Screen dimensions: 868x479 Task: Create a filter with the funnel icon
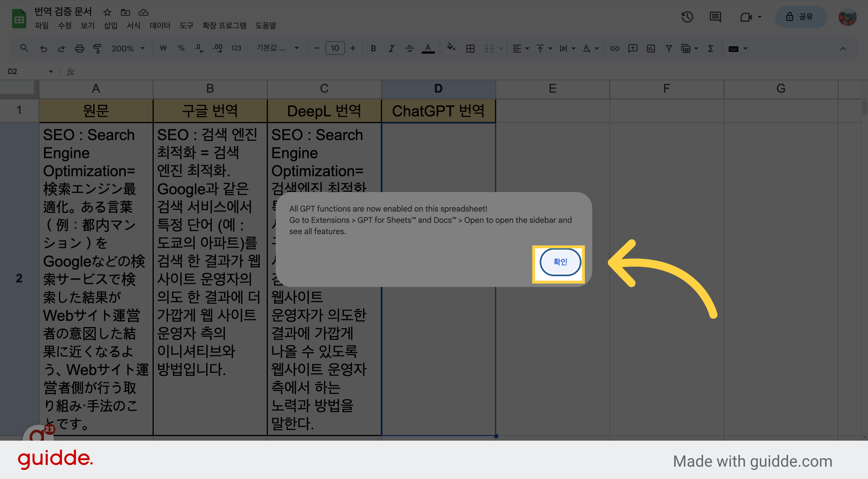(669, 49)
